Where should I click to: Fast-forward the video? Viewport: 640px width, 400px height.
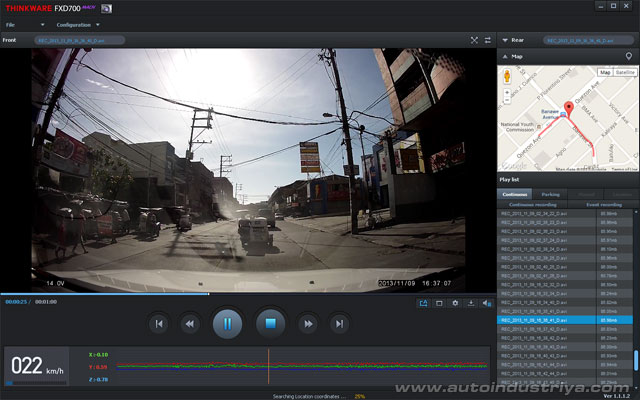click(x=308, y=324)
